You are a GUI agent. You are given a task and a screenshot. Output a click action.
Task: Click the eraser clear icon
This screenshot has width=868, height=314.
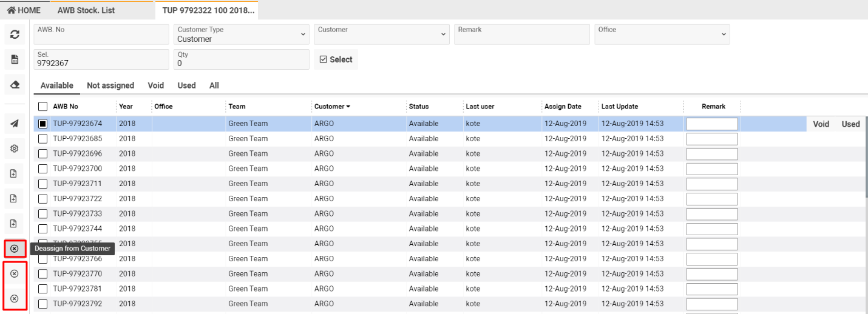[15, 85]
